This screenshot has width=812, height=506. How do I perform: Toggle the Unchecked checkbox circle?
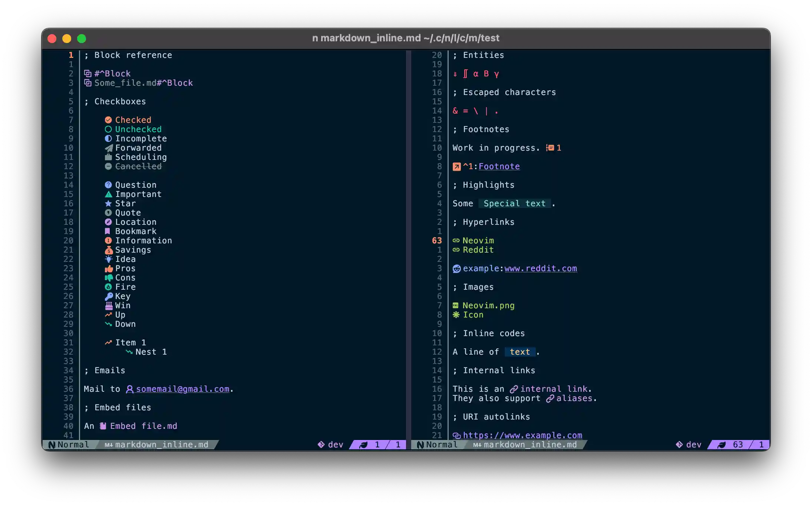(108, 129)
